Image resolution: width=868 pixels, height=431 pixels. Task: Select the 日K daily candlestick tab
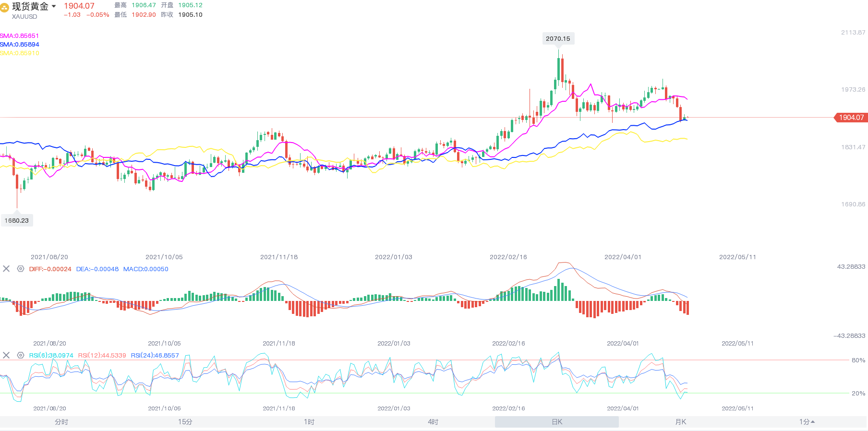[557, 422]
